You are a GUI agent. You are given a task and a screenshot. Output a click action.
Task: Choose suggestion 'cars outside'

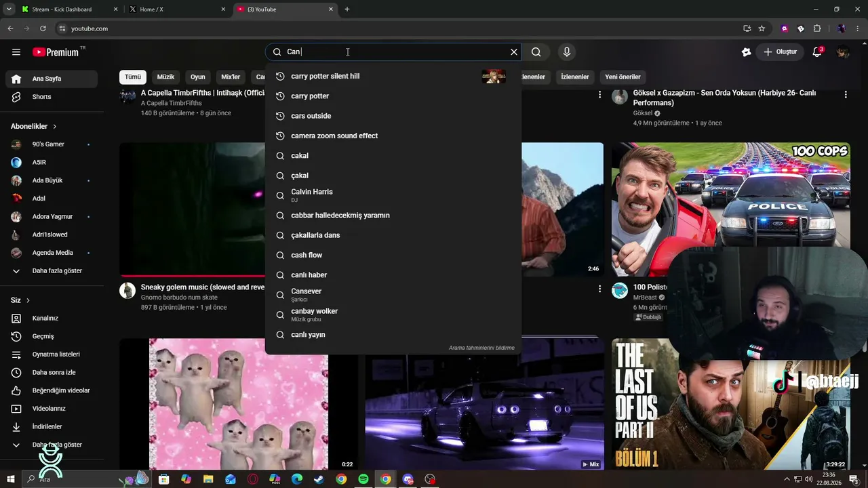coord(393,116)
